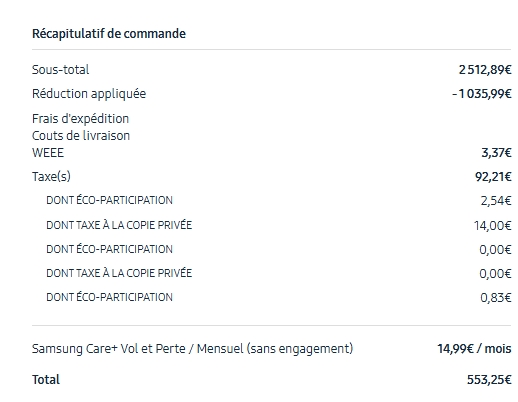The width and height of the screenshot is (518, 402).
Task: Click the Frais d'expédition label
Action: (x=80, y=119)
